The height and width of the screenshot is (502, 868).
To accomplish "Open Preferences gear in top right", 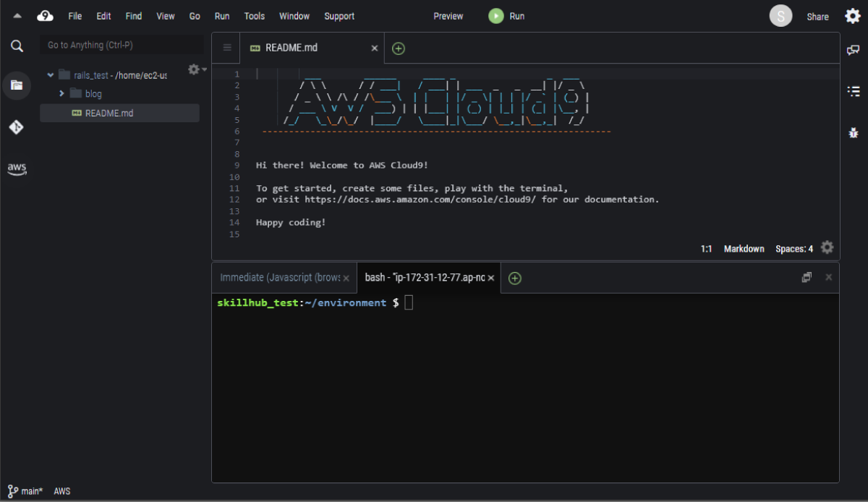I will coord(853,16).
